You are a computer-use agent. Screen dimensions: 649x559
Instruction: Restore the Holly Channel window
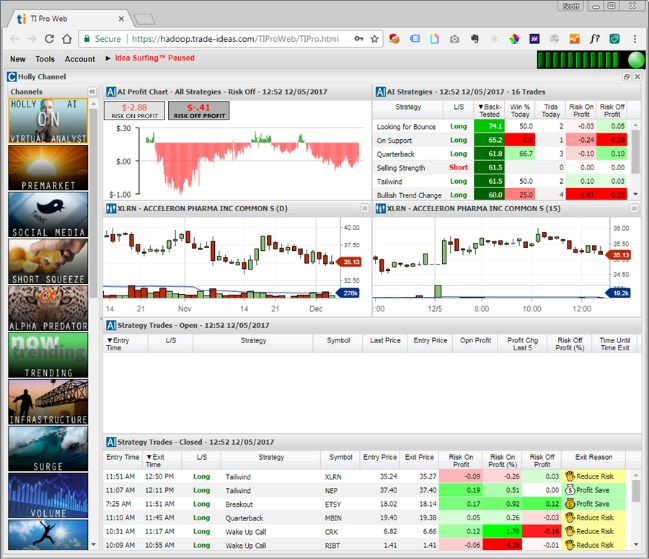tap(627, 77)
